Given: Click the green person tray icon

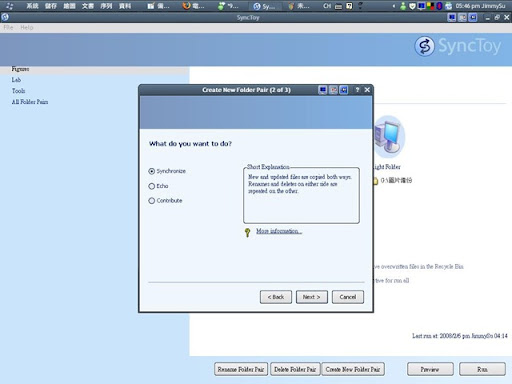Looking at the screenshot, I should click(403, 6).
